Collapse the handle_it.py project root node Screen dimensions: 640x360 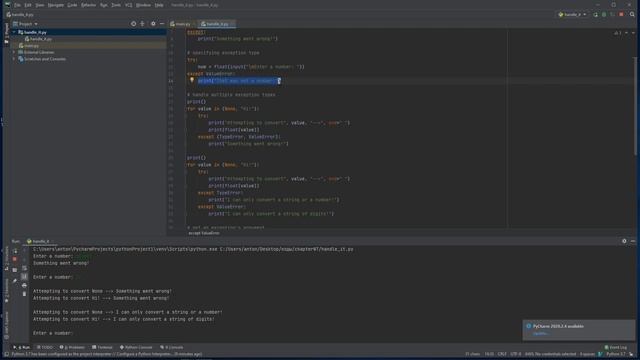14,32
